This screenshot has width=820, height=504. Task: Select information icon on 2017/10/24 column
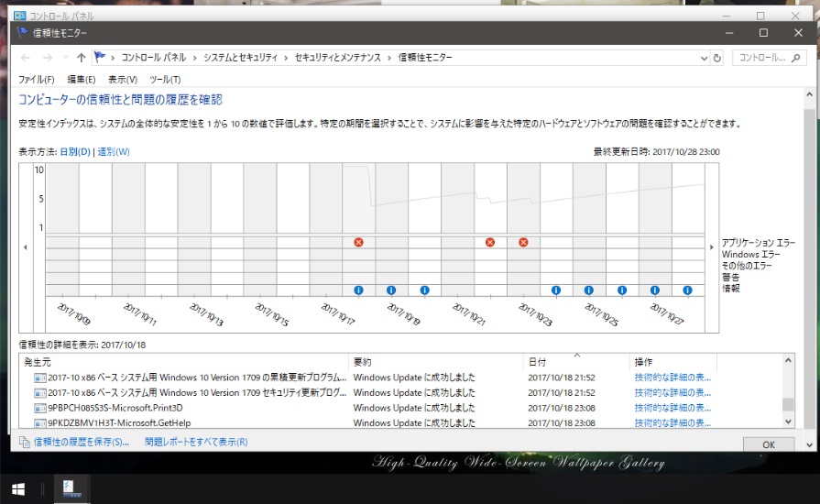point(556,290)
